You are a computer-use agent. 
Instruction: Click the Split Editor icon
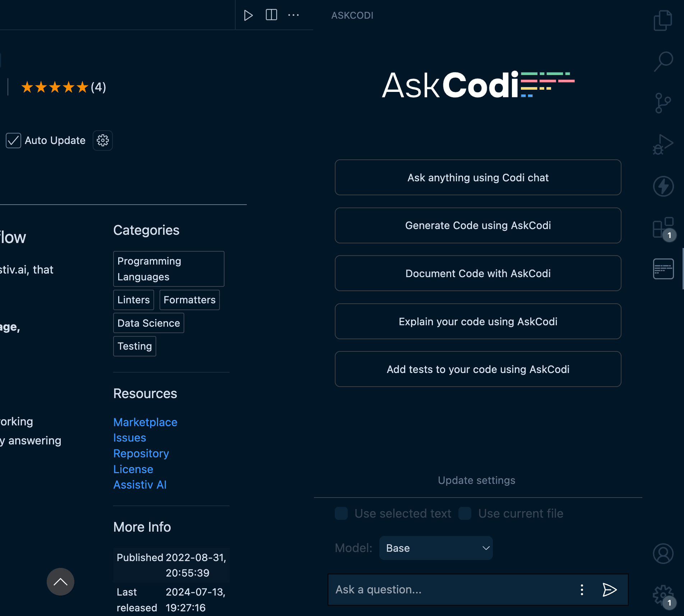(x=271, y=15)
